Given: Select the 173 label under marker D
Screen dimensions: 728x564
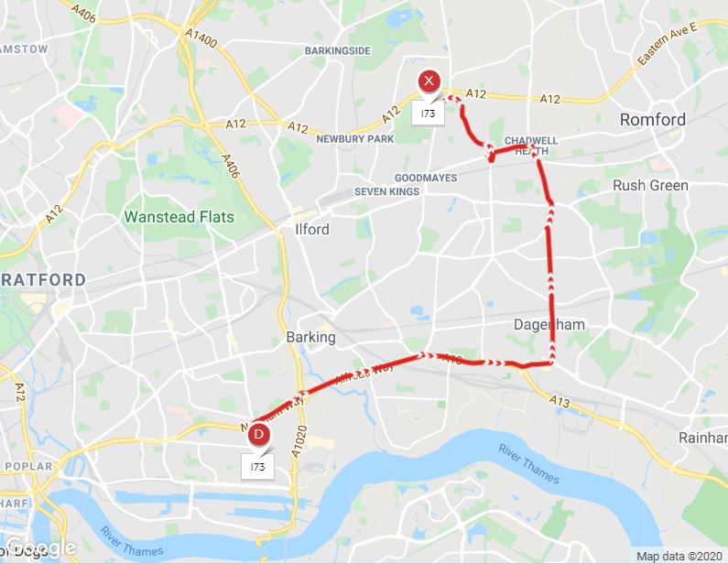Looking at the screenshot, I should [x=257, y=467].
